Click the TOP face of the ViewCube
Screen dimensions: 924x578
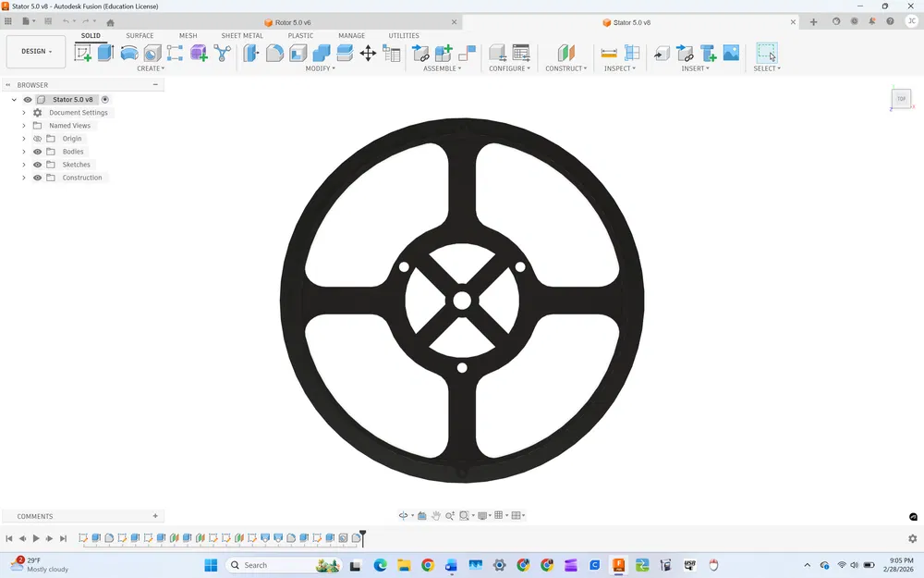coord(901,99)
